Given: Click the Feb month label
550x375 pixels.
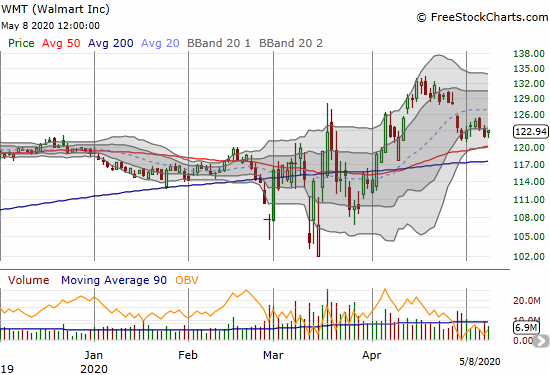Looking at the screenshot, I should click(188, 355).
